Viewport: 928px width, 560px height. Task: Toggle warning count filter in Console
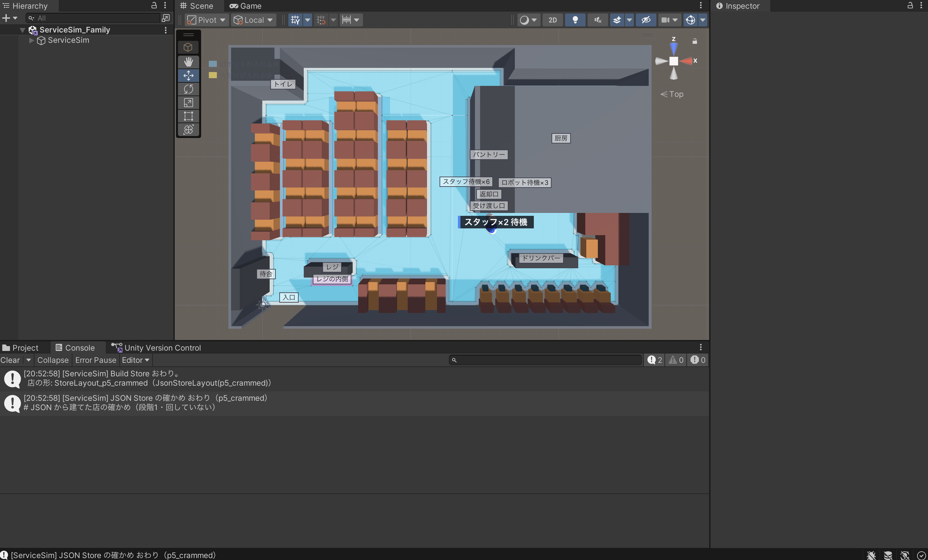tap(676, 360)
